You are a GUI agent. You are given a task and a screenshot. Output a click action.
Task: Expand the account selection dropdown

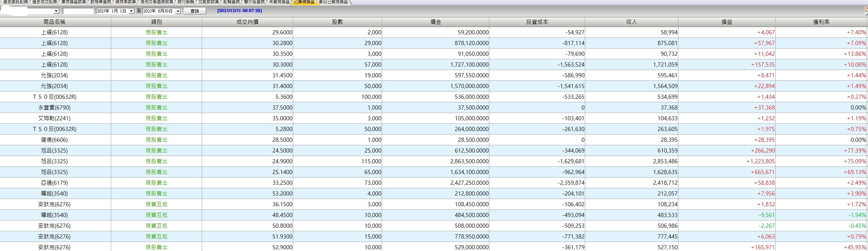click(x=56, y=11)
